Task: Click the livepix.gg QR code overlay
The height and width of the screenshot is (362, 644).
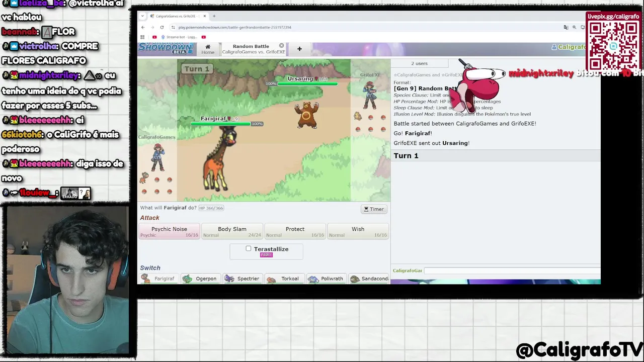Action: [x=613, y=46]
